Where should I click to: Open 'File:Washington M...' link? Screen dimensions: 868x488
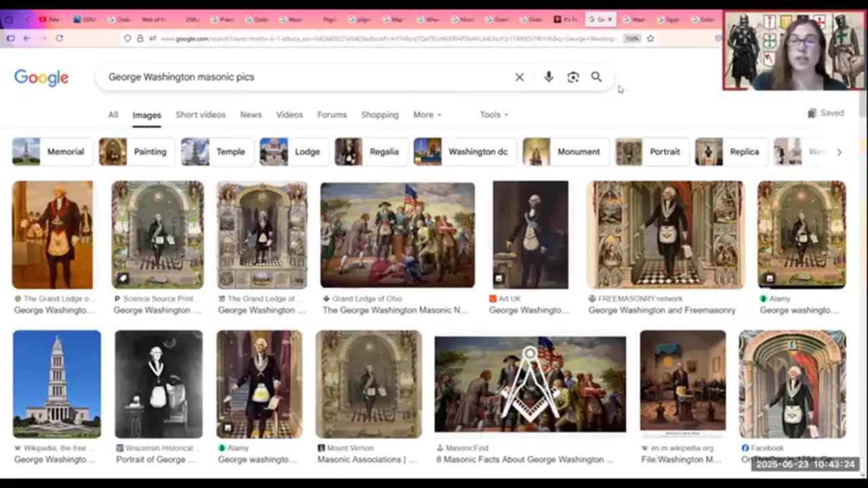tap(681, 460)
